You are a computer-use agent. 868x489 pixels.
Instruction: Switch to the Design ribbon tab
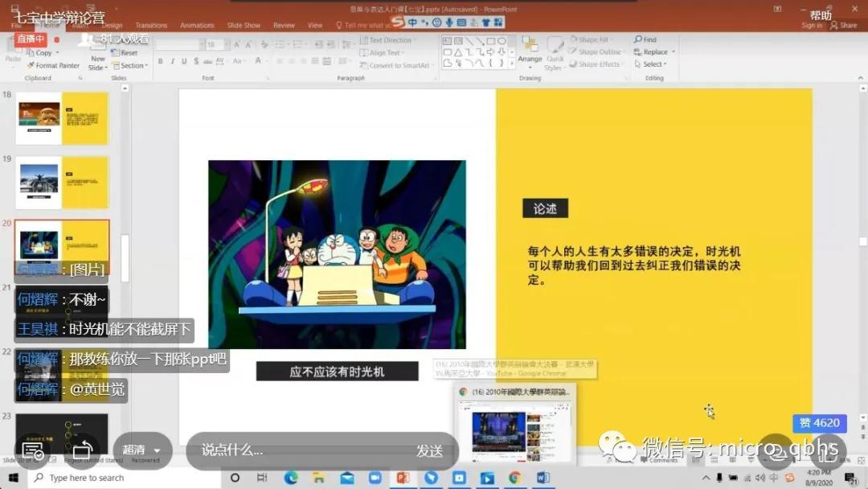tap(112, 25)
